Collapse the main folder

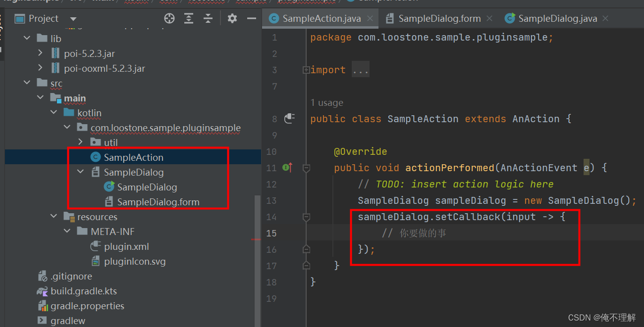(x=41, y=98)
